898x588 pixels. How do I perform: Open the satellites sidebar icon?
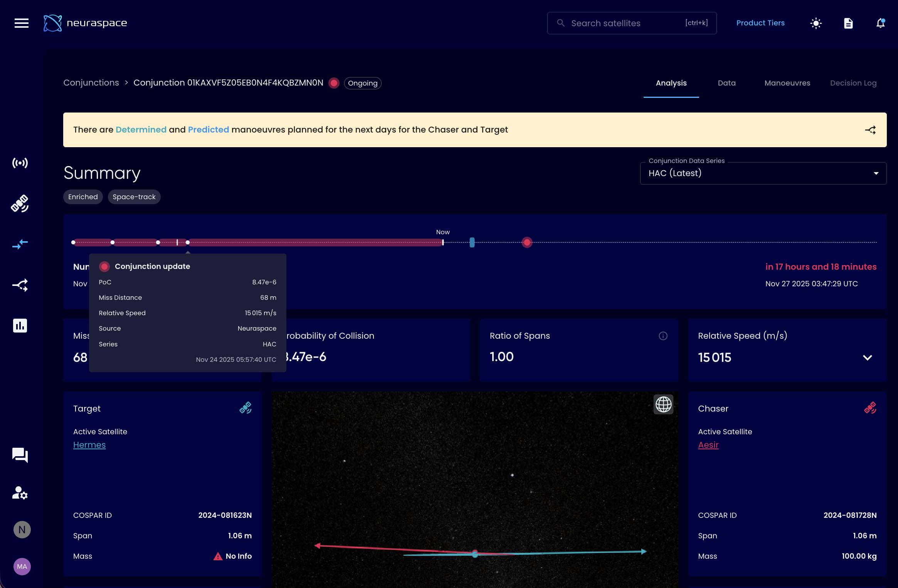20,203
